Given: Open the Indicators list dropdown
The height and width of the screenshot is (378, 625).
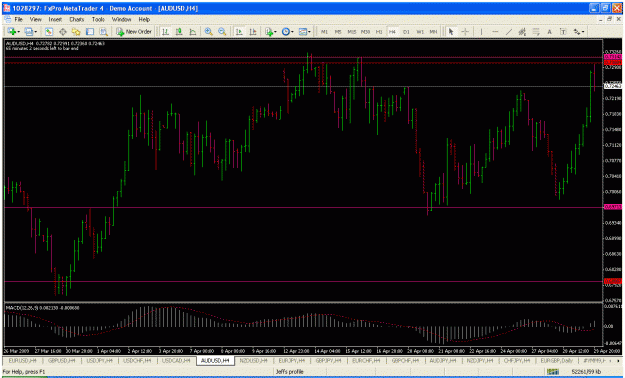Looking at the screenshot, I should (x=270, y=32).
